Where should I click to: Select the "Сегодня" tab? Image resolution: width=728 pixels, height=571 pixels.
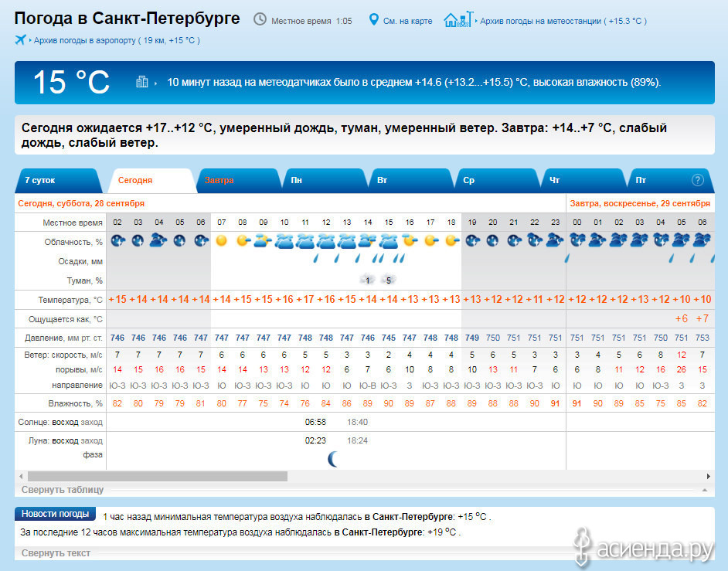pos(152,180)
